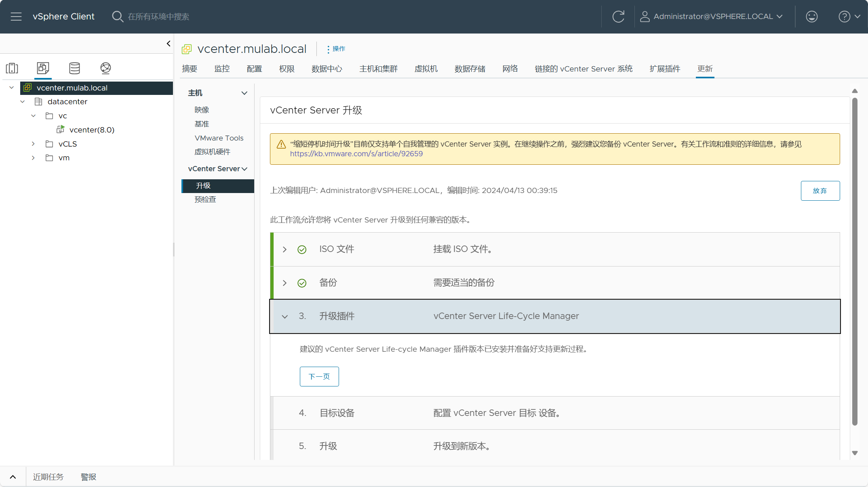Open the 数据存储 tab
Image resolution: width=868 pixels, height=487 pixels.
click(470, 69)
